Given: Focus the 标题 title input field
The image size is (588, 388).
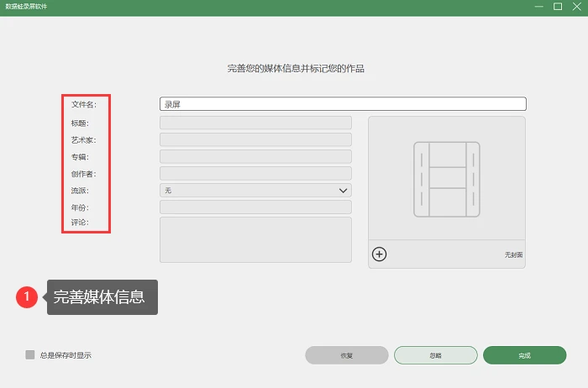Looking at the screenshot, I should click(255, 123).
